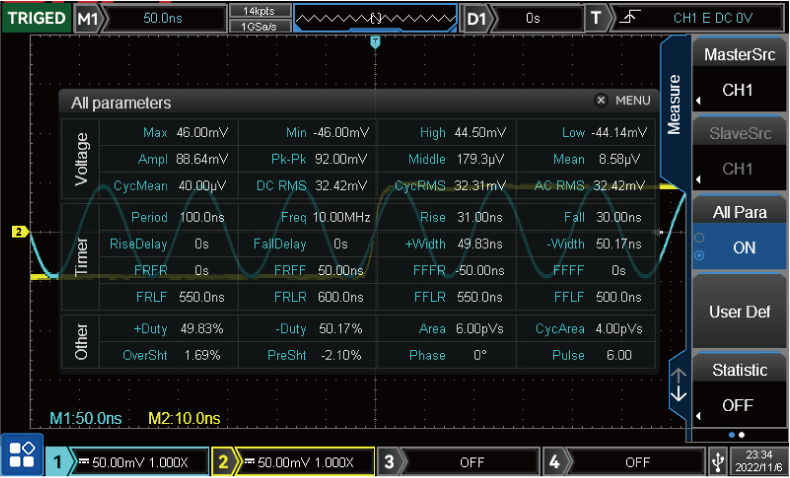The image size is (790, 478).
Task: Tap the cyan trigger position marker at top
Action: tap(375, 42)
